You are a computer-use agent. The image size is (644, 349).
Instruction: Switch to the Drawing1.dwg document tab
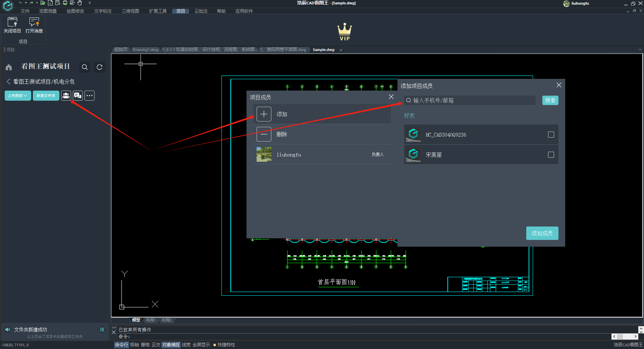pyautogui.click(x=145, y=50)
